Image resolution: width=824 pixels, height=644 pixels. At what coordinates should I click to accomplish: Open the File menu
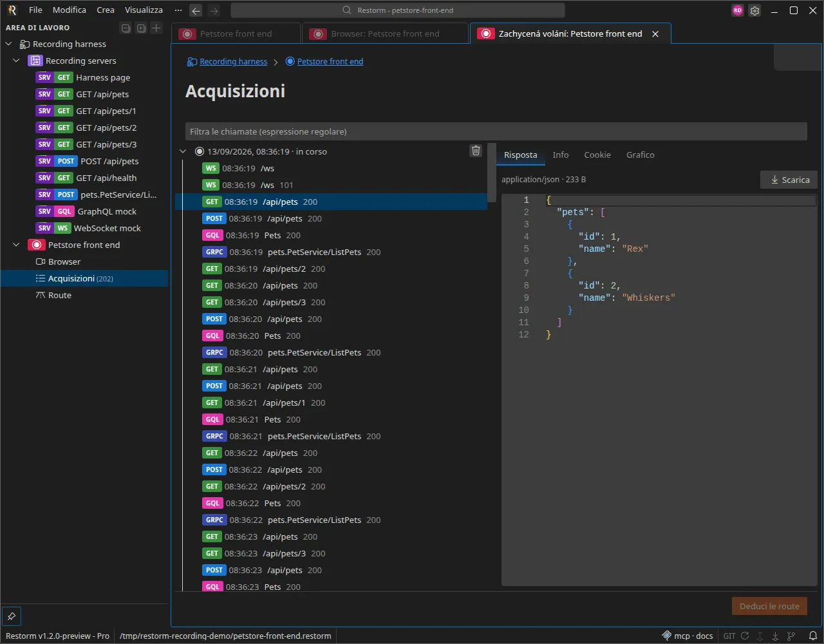coord(36,10)
